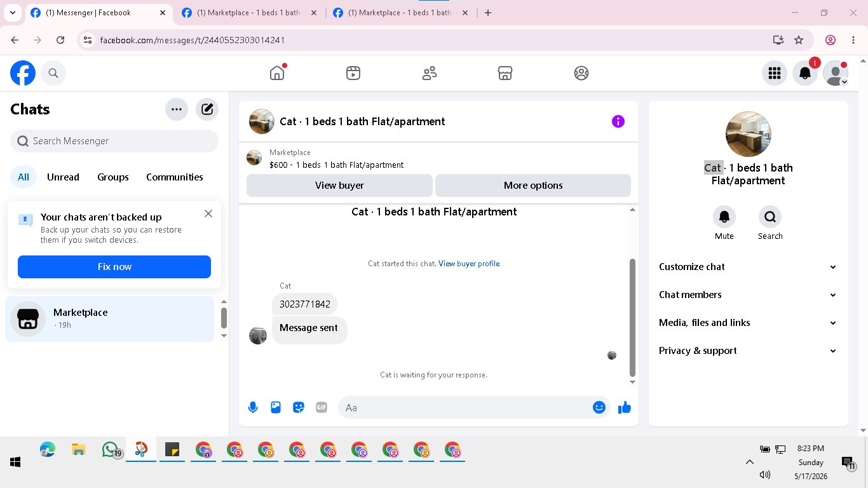Image resolution: width=868 pixels, height=488 pixels.
Task: Click the large listing photo in the info panel
Action: click(749, 134)
